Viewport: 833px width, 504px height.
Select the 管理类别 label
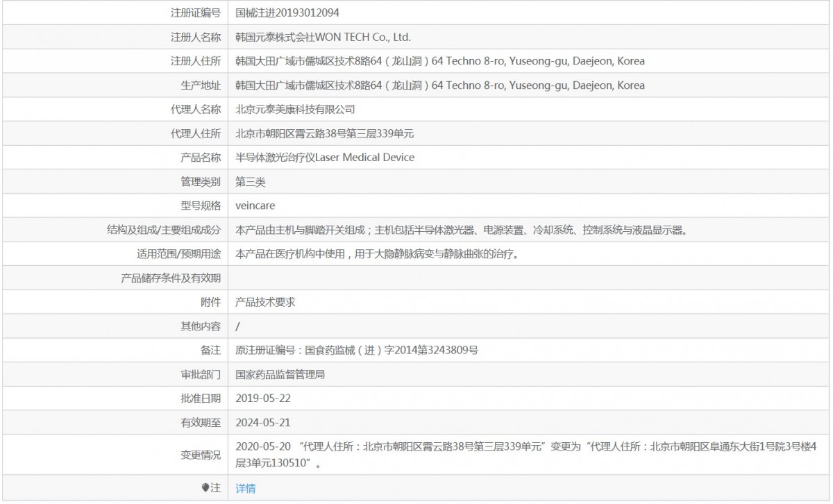tap(201, 182)
